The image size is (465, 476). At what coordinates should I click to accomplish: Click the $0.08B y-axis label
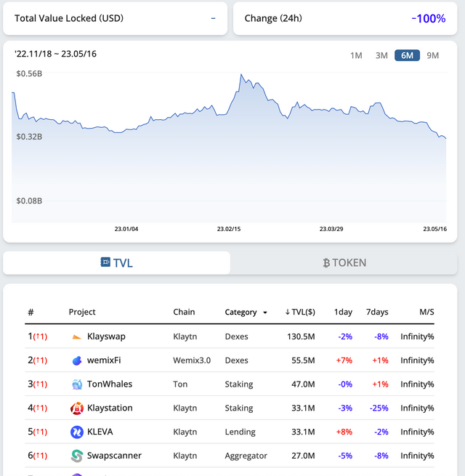[x=29, y=201]
